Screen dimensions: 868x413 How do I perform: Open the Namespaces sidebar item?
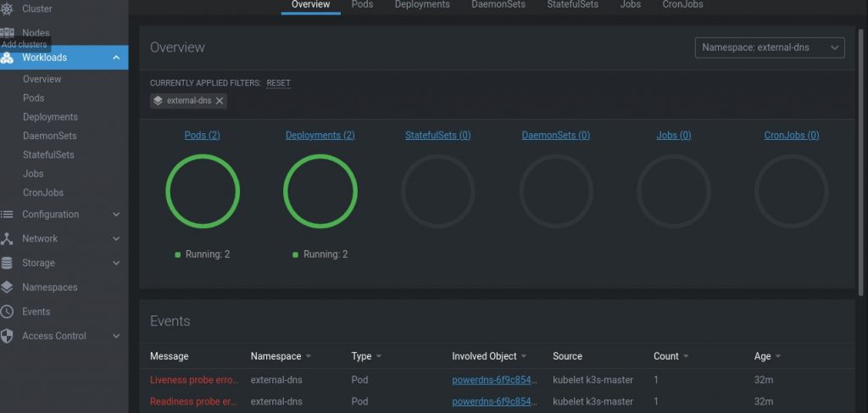[x=50, y=287]
